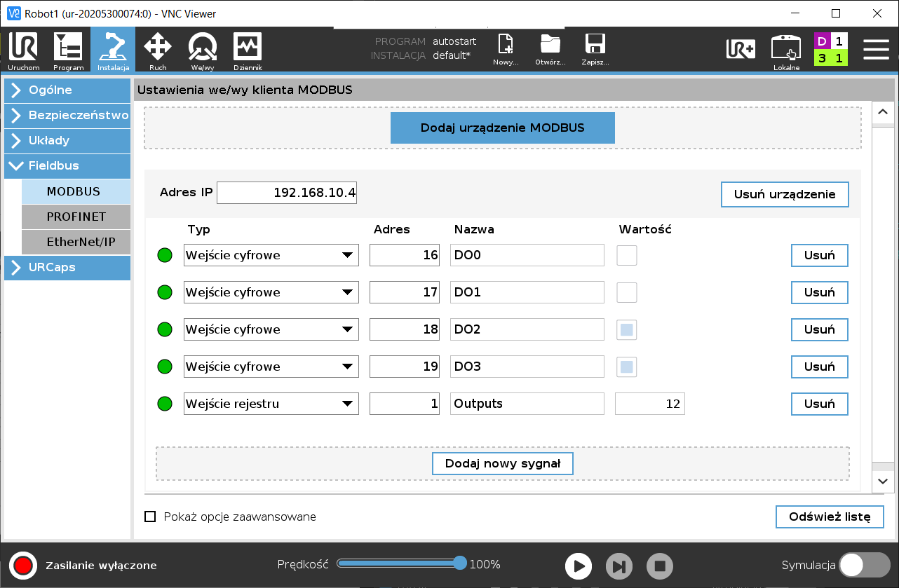
Task: Click Usuń button for DO0 row
Action: point(820,255)
